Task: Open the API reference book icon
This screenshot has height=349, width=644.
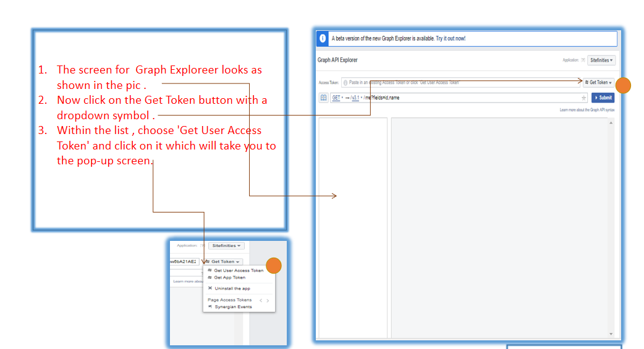Action: (324, 98)
